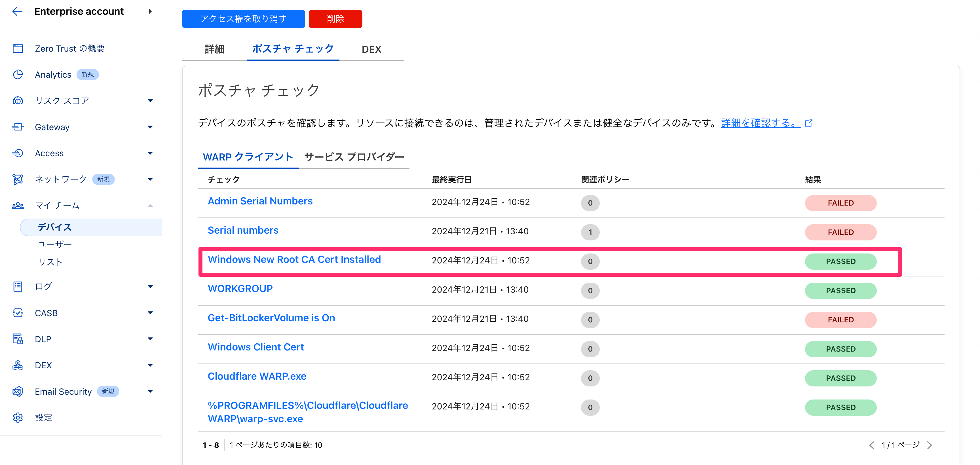Click the settings gear icon in sidebar
Viewport: 980px width, 465px height.
(x=18, y=417)
